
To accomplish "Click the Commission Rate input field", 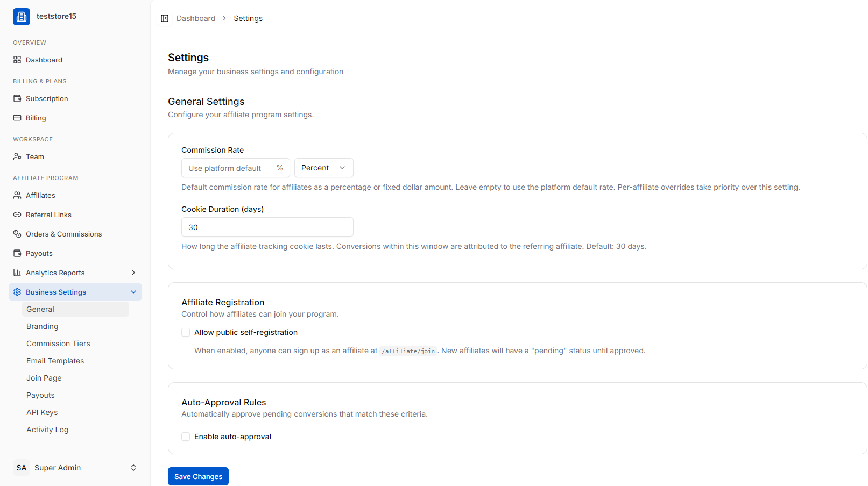I will (236, 168).
